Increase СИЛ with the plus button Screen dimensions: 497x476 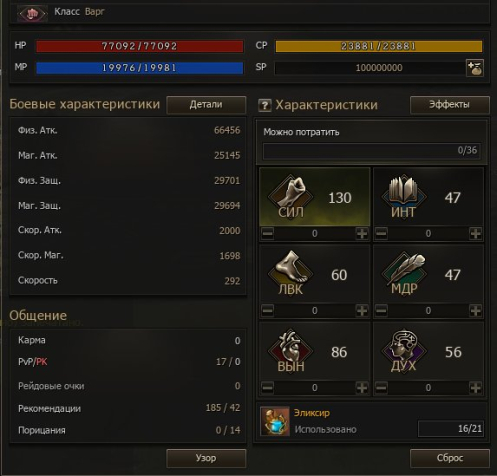362,233
